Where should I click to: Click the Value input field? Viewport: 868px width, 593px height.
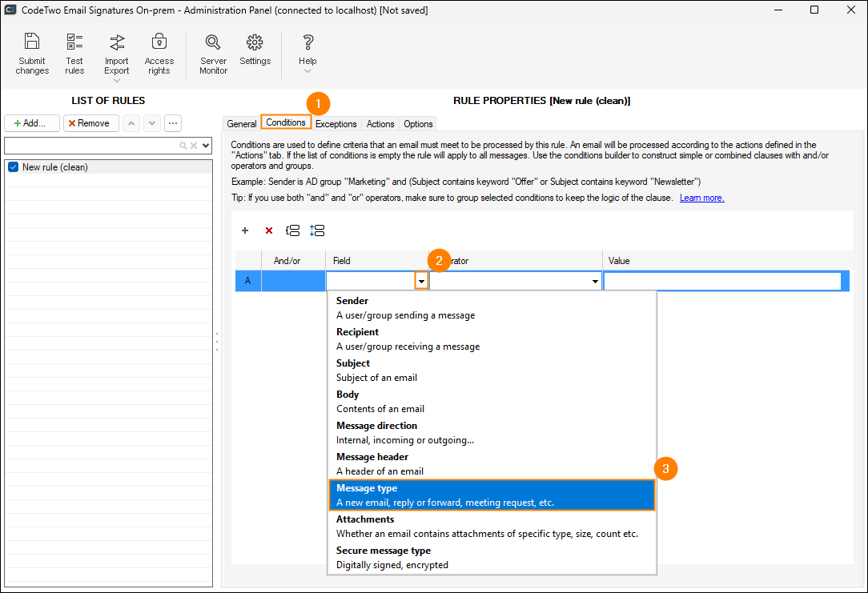point(722,282)
